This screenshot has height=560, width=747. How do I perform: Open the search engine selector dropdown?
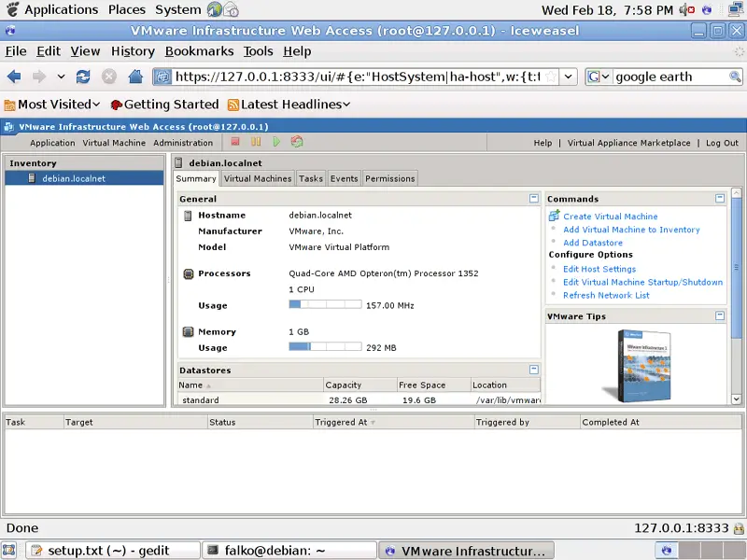[x=599, y=77]
